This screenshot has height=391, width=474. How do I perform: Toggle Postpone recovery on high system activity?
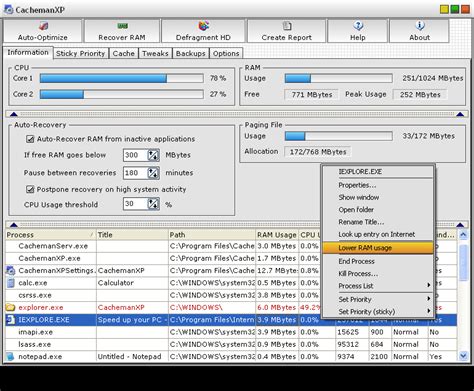(x=30, y=189)
